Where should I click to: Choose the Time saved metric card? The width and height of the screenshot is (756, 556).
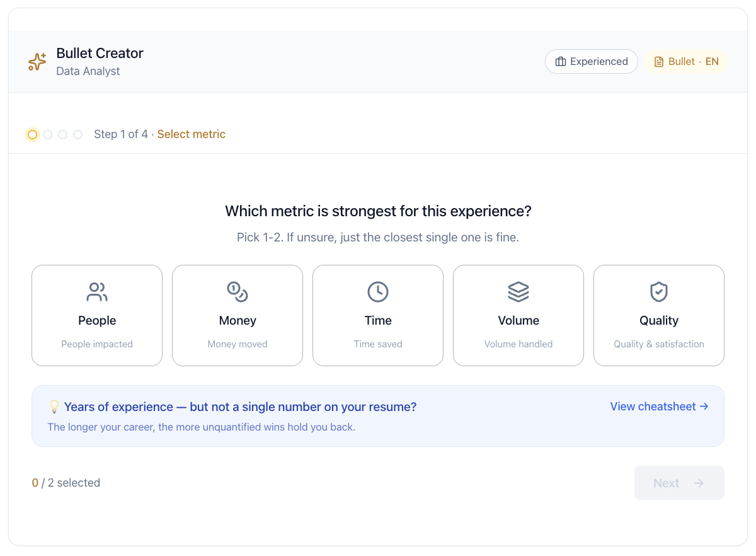click(378, 315)
